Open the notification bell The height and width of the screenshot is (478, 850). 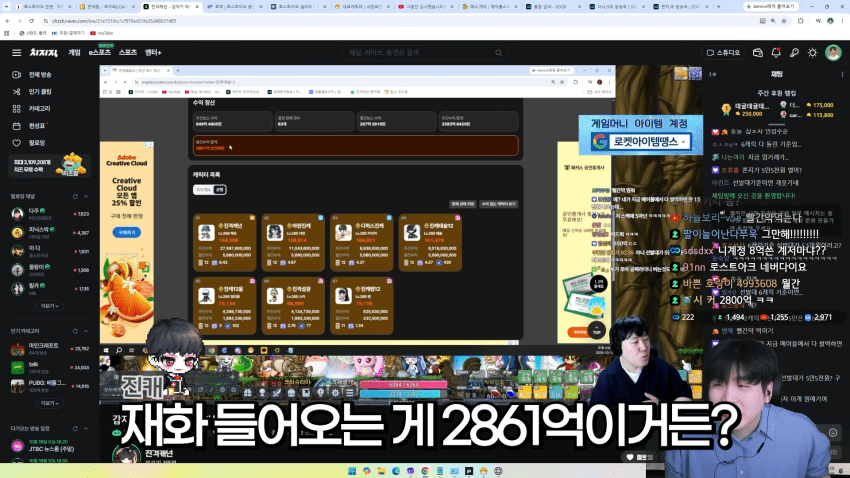pyautogui.click(x=776, y=53)
